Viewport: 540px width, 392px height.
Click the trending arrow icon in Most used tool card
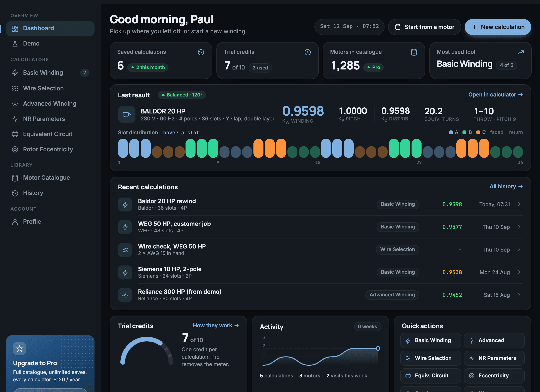pos(520,52)
